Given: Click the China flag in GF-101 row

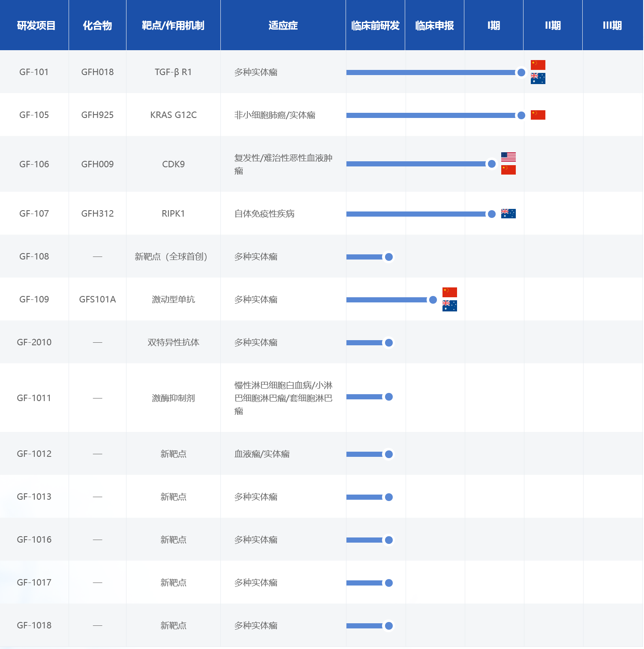Looking at the screenshot, I should pos(538,65).
